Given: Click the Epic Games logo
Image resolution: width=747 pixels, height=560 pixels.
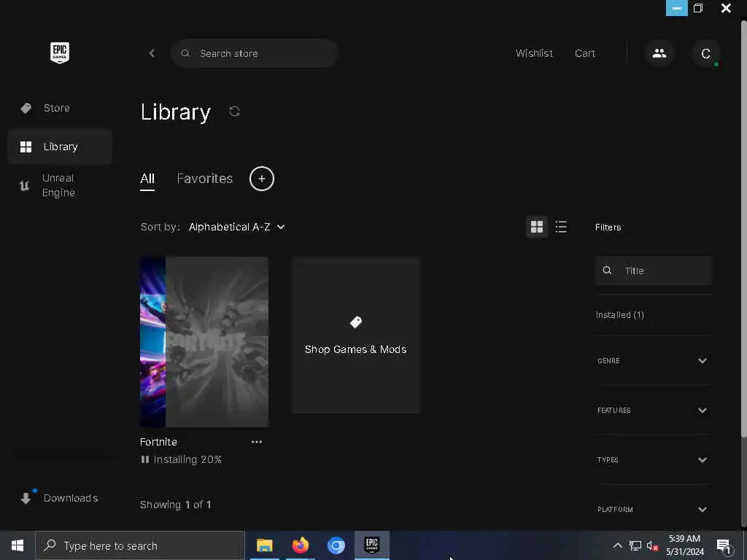Looking at the screenshot, I should point(60,52).
